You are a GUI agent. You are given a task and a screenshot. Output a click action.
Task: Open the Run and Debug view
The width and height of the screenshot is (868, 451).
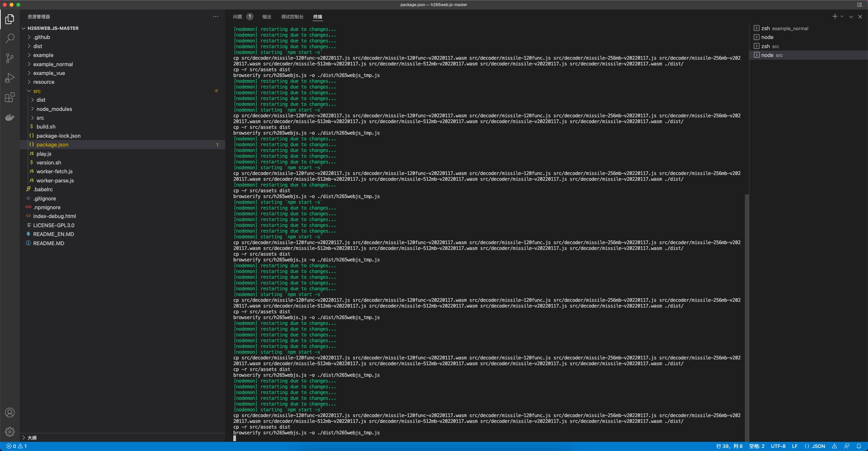10,77
